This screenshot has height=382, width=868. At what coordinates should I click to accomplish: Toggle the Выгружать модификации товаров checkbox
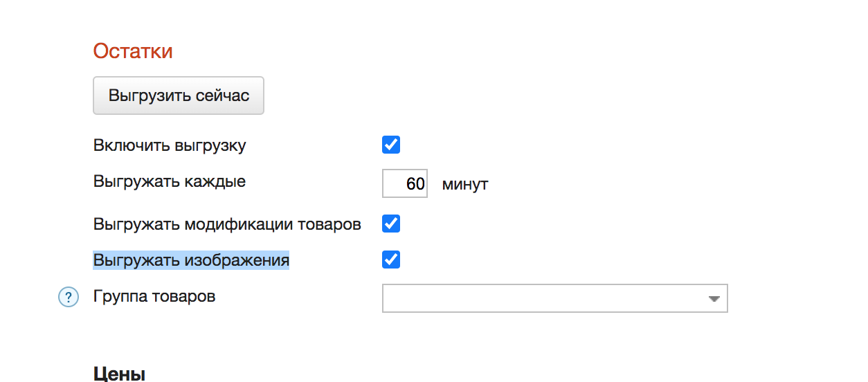tap(391, 224)
